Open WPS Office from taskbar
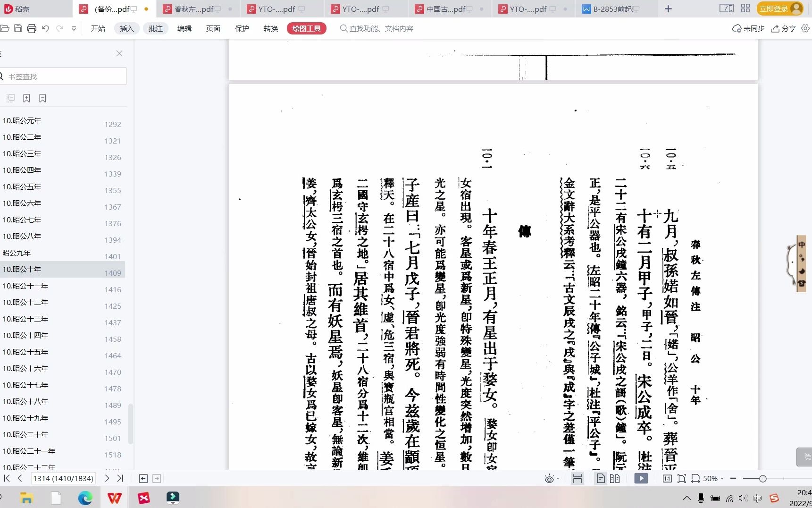The image size is (812, 508). coord(114,498)
